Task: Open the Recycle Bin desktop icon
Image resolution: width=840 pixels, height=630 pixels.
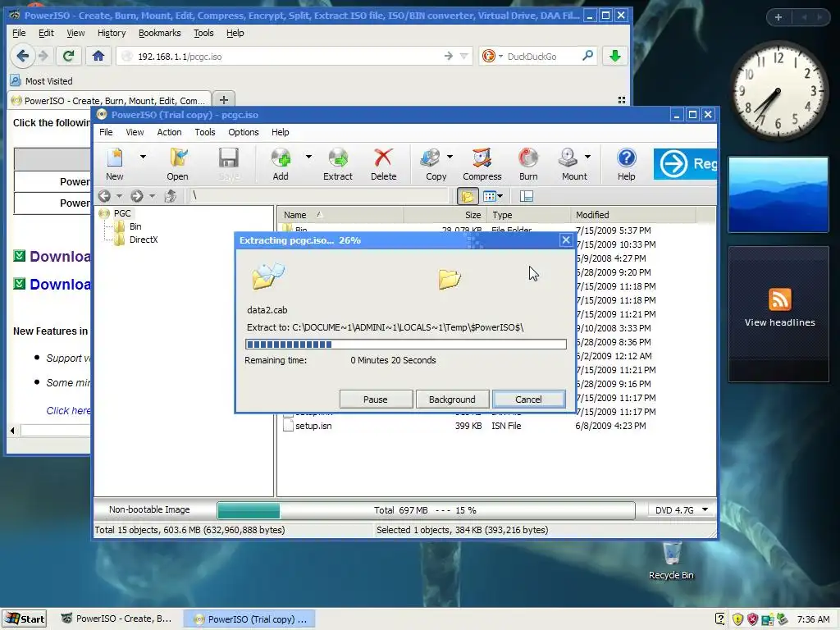Action: click(x=671, y=560)
